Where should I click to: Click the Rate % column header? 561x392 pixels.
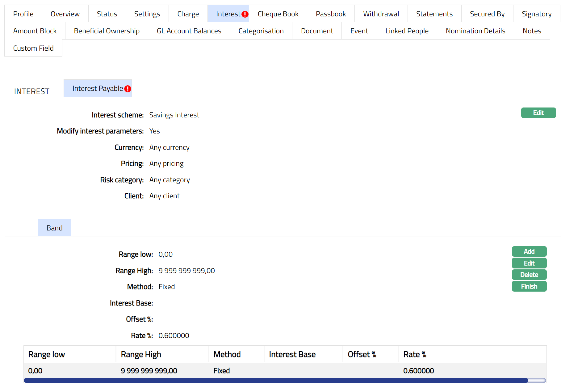point(415,354)
